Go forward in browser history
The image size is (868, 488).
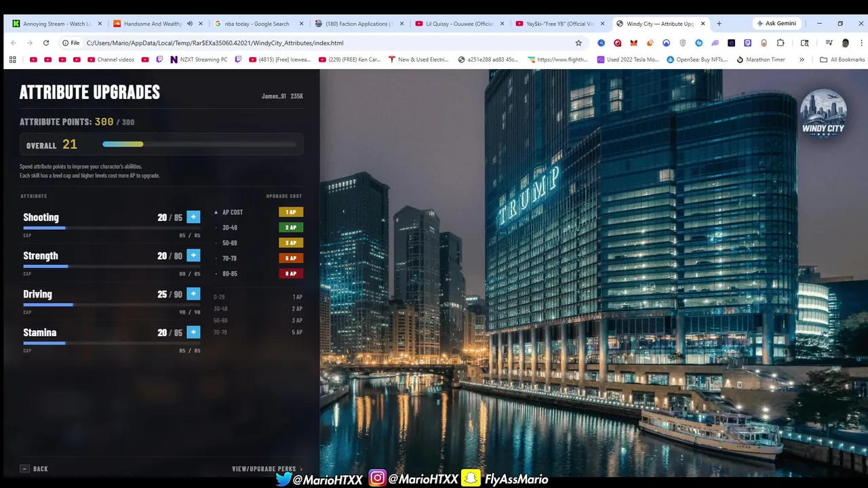pyautogui.click(x=30, y=43)
